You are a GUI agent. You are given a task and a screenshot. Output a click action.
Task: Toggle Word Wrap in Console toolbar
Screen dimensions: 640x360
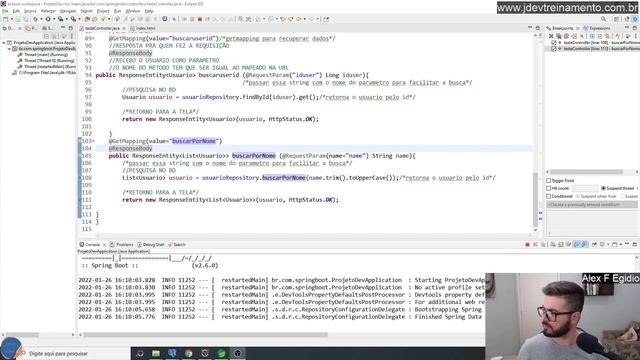[x=568, y=244]
